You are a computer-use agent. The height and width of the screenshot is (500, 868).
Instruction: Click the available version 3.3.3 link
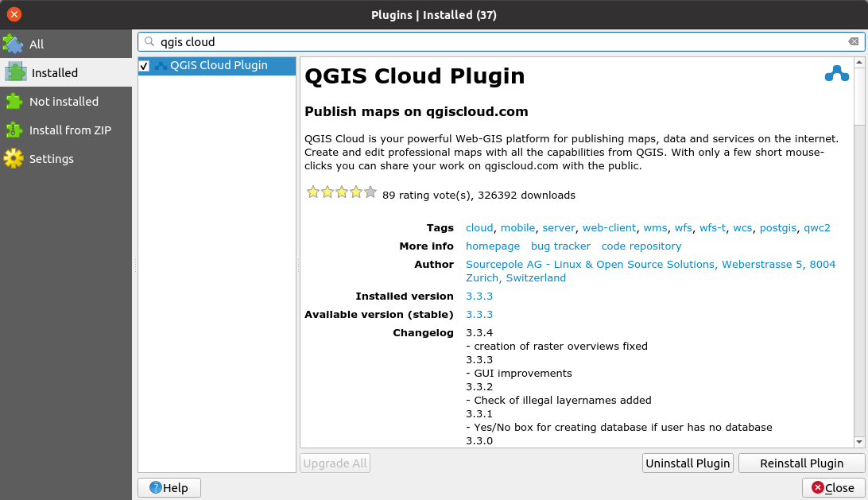tap(479, 315)
